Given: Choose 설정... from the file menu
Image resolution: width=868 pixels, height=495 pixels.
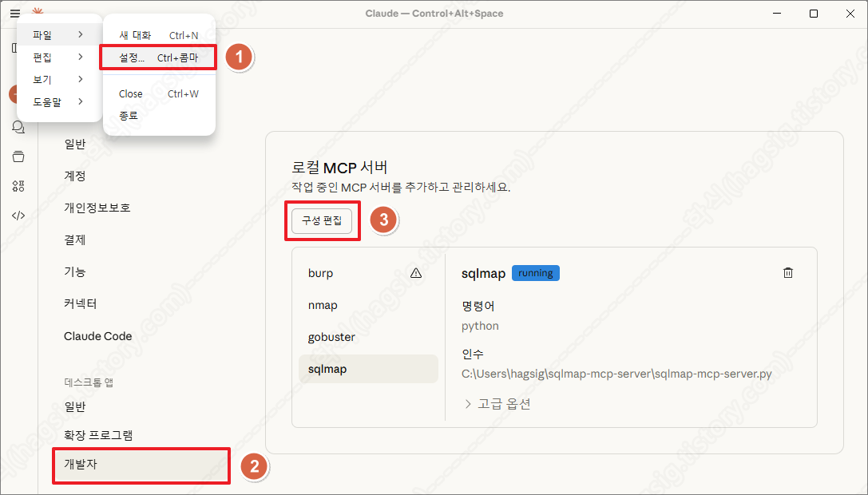Looking at the screenshot, I should [159, 57].
